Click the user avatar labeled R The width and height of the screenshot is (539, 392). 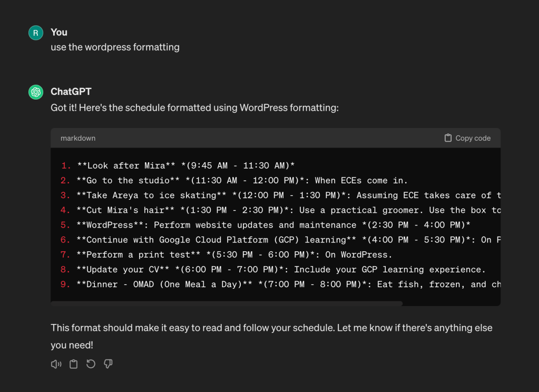coord(36,33)
